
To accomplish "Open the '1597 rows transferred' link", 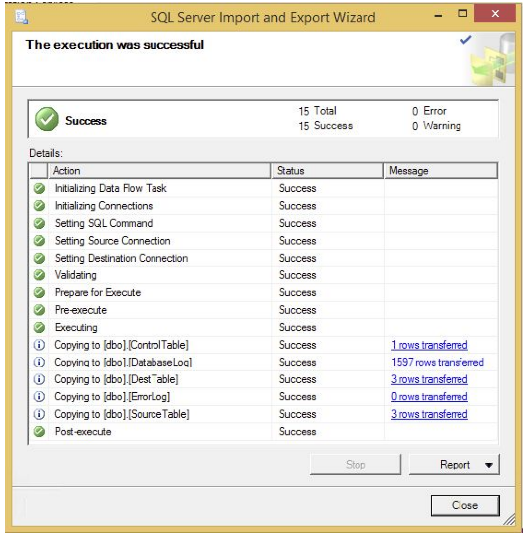I will pos(437,362).
